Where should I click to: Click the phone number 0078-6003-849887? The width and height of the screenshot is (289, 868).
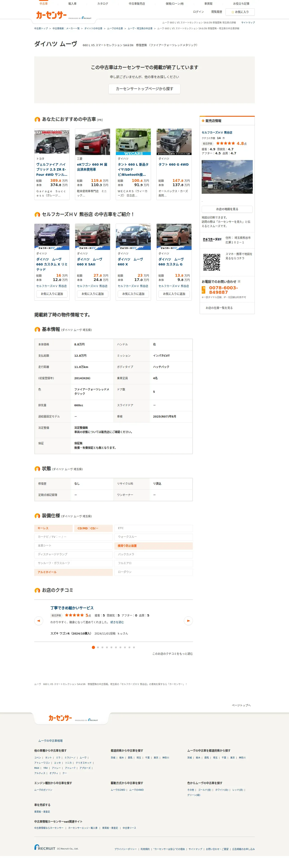[x=224, y=290]
